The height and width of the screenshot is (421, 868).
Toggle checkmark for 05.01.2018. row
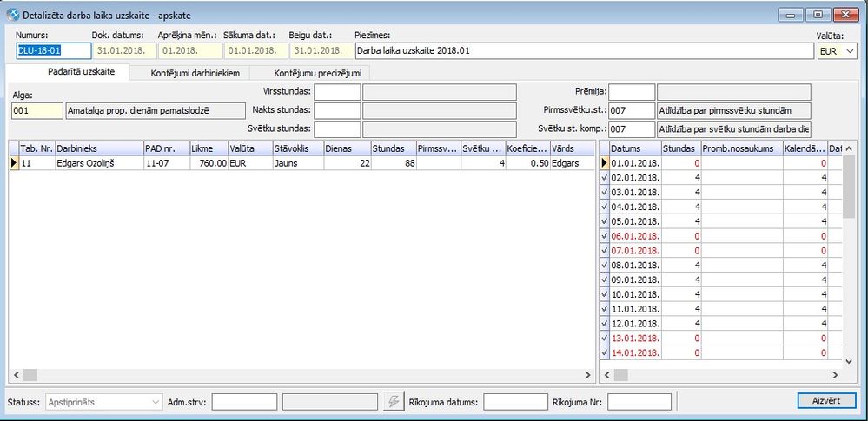click(605, 221)
